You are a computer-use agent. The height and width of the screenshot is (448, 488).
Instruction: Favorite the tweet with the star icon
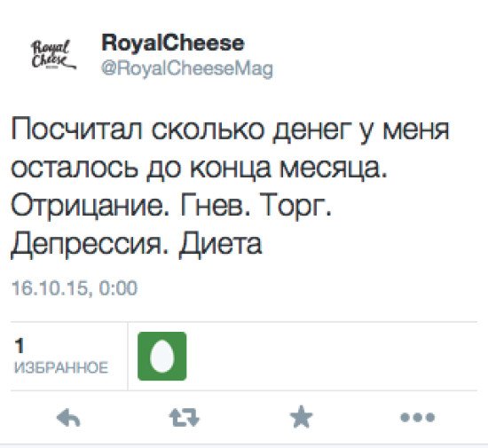tap(301, 416)
